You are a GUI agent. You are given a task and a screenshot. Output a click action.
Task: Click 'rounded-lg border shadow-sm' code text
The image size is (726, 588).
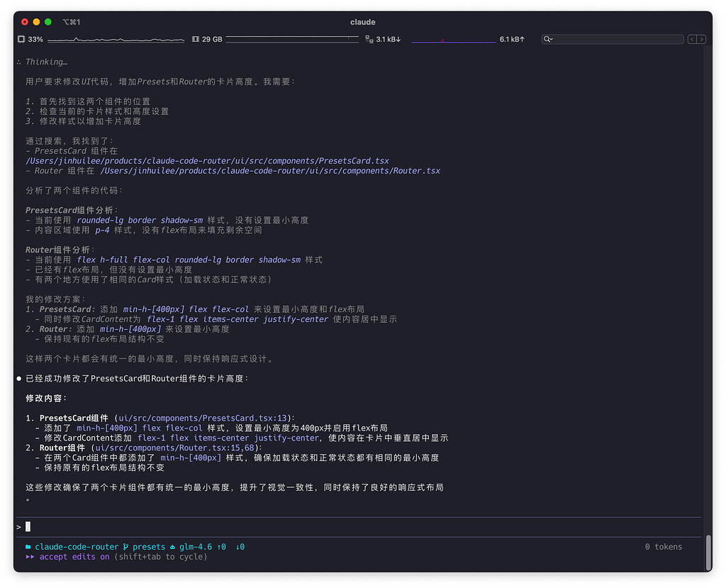pyautogui.click(x=140, y=220)
